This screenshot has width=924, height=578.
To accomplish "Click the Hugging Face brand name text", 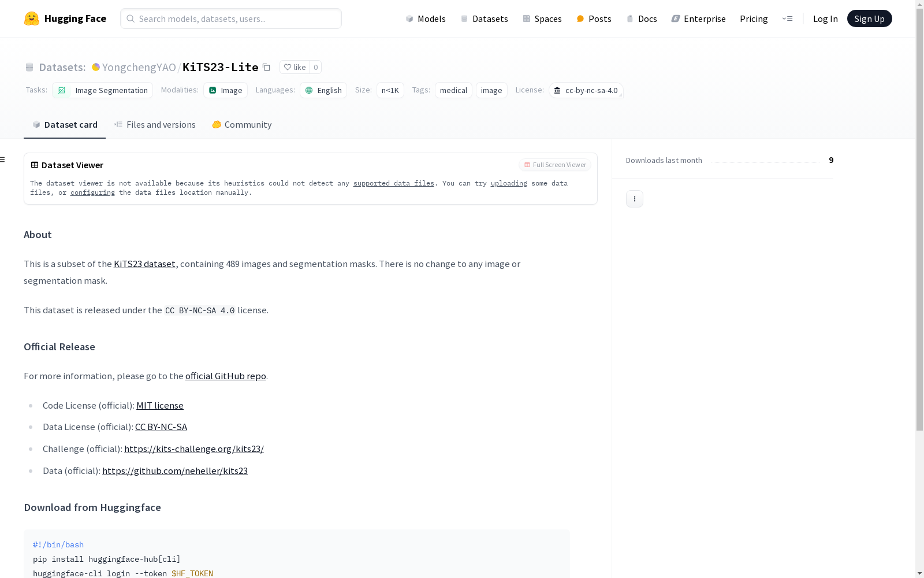I will (x=75, y=18).
